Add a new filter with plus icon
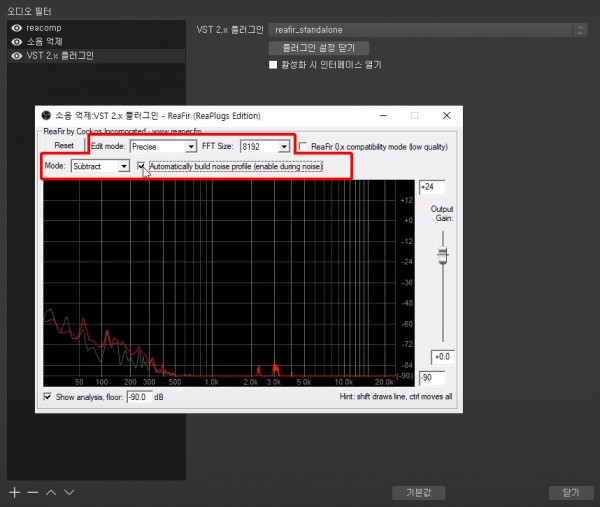The image size is (600, 507). (x=14, y=493)
